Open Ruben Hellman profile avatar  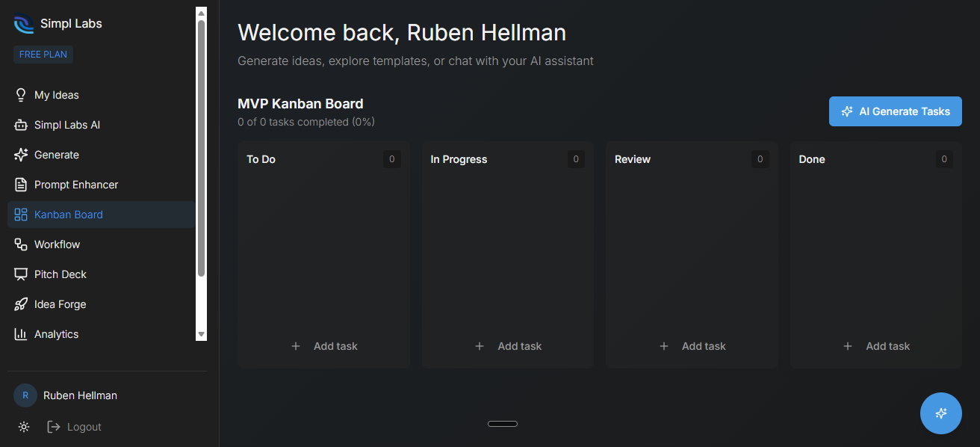25,395
